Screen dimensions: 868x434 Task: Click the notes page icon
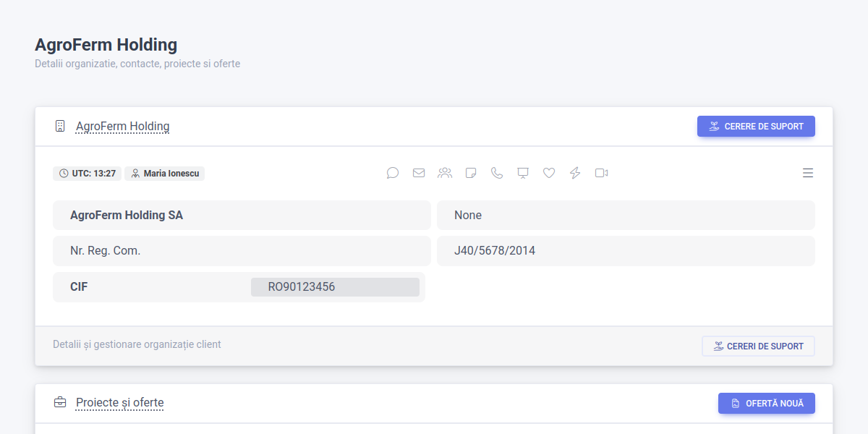(471, 173)
